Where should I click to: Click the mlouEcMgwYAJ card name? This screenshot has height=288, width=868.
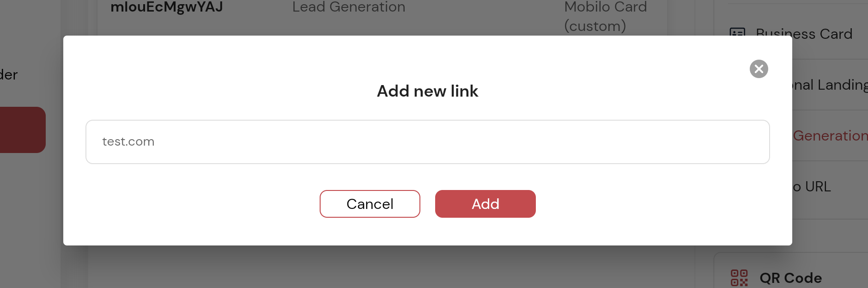(x=167, y=7)
